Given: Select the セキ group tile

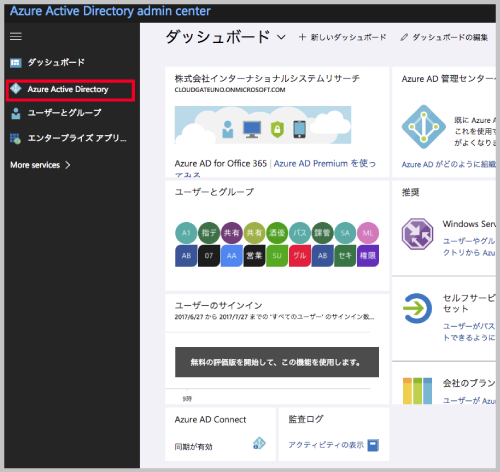Looking at the screenshot, I should (x=345, y=256).
